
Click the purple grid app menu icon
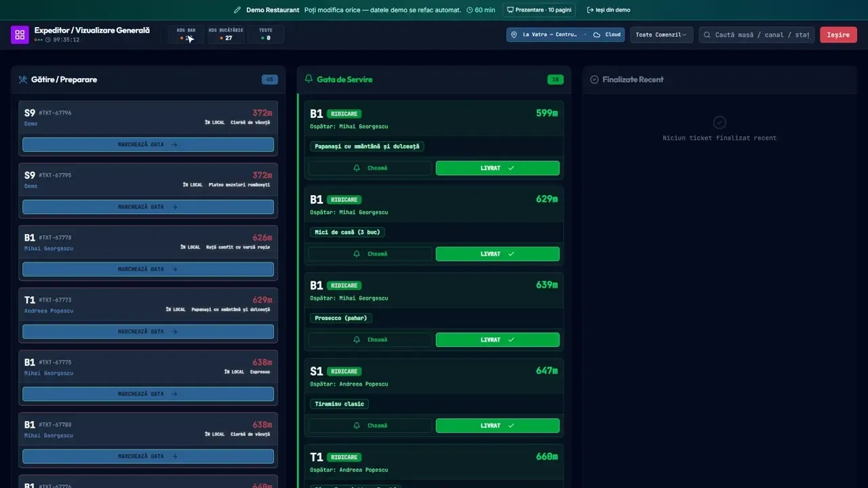coord(20,35)
